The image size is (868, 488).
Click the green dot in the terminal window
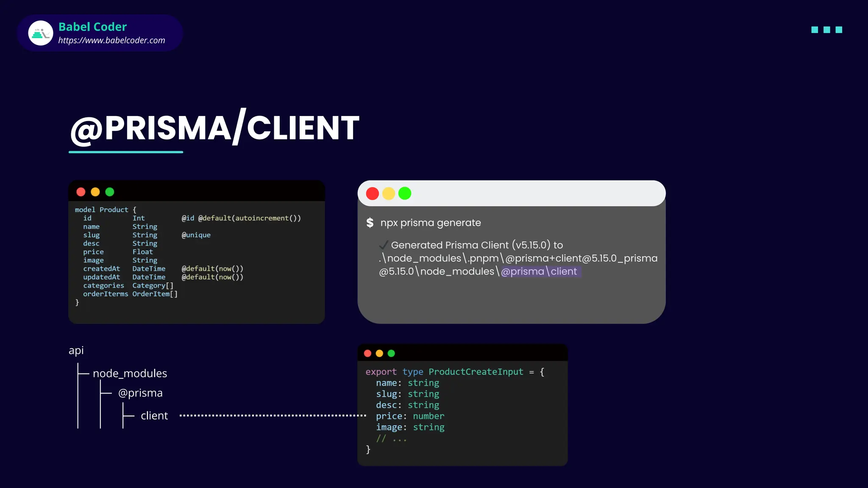pos(405,194)
